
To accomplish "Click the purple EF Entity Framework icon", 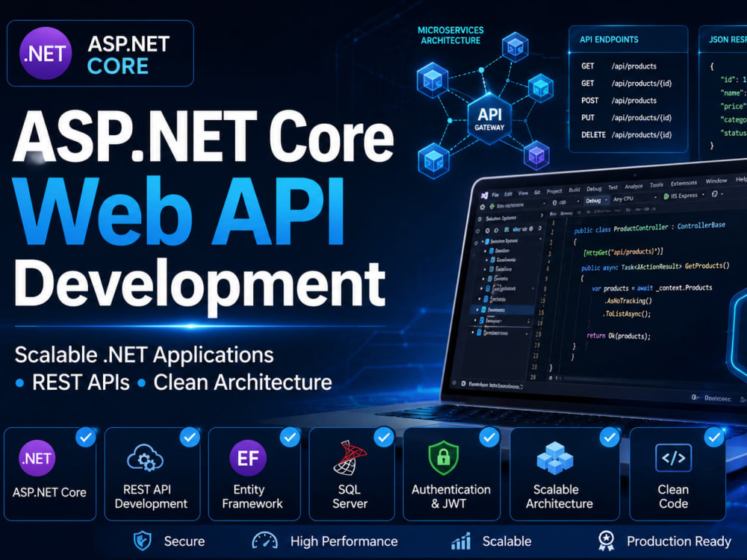I will pos(248,458).
